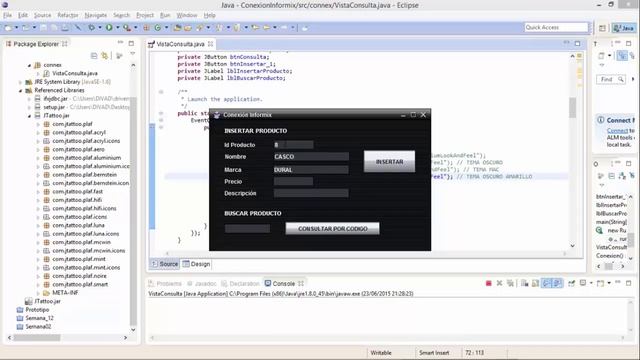Viewport: 640px width, 360px height.
Task: Toggle Show Console on standard error change
Action: (557, 283)
